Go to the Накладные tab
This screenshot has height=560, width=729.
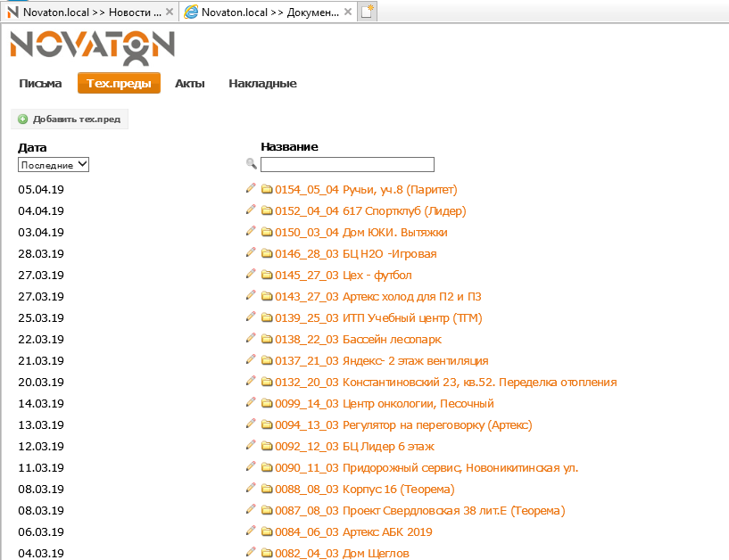point(262,84)
